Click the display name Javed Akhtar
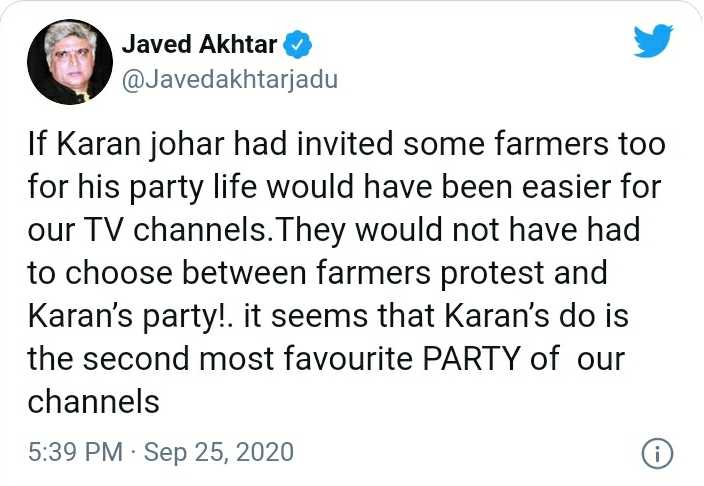The height and width of the screenshot is (486, 704). pos(199,44)
